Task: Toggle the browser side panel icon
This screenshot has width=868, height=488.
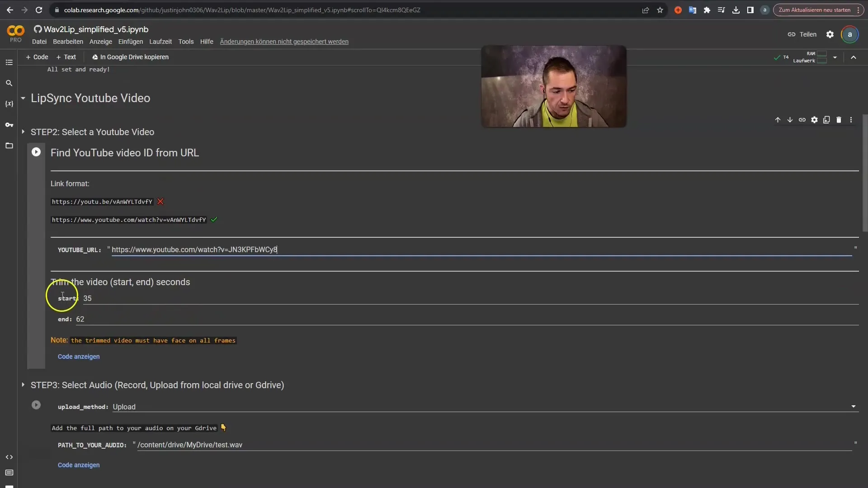Action: pyautogui.click(x=750, y=10)
